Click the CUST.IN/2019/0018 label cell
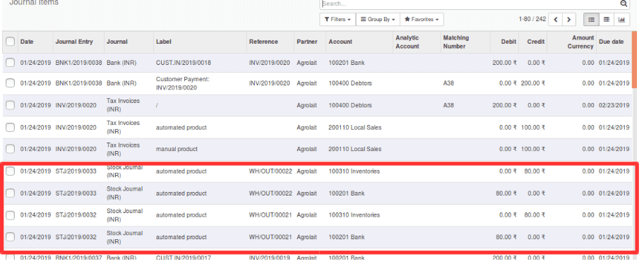This screenshot has height=271, width=644. coord(183,63)
